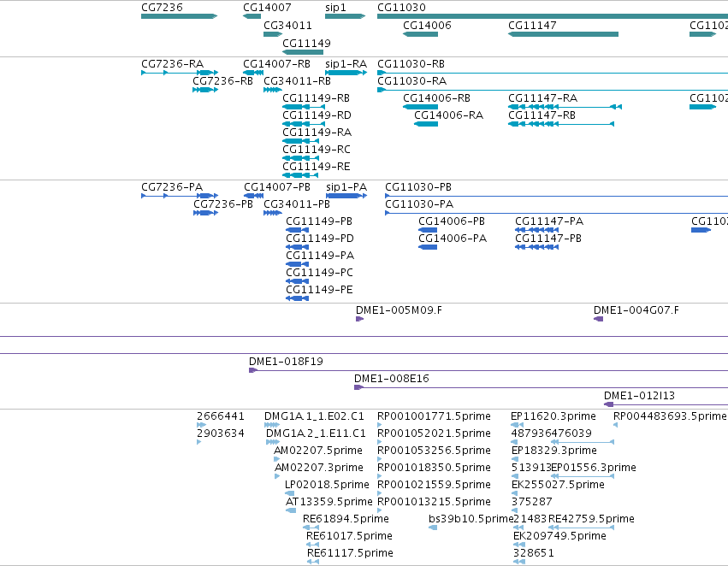Select the sip1 gene glyph
Screen dimensions: 728x566
[x=345, y=16]
